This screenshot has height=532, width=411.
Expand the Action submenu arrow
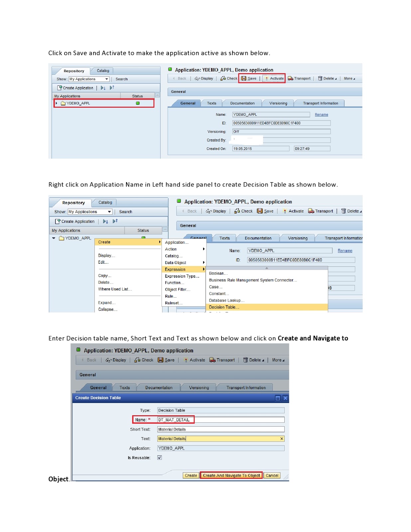204,249
